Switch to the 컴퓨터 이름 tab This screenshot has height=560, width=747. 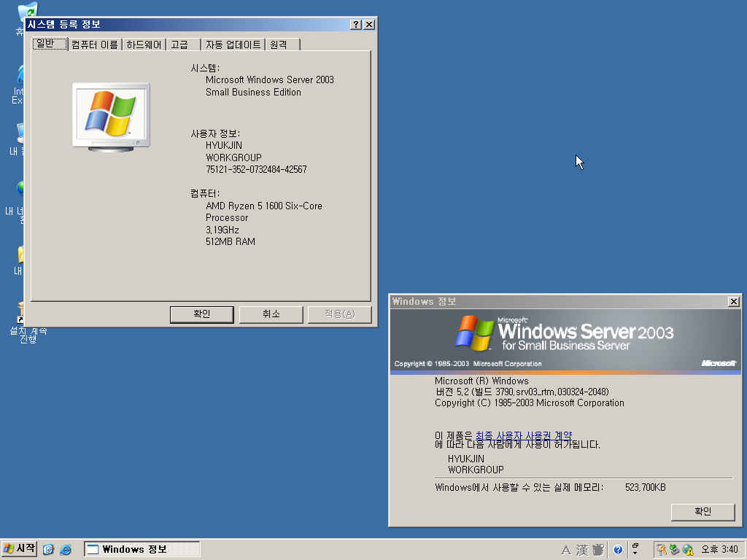tap(95, 44)
